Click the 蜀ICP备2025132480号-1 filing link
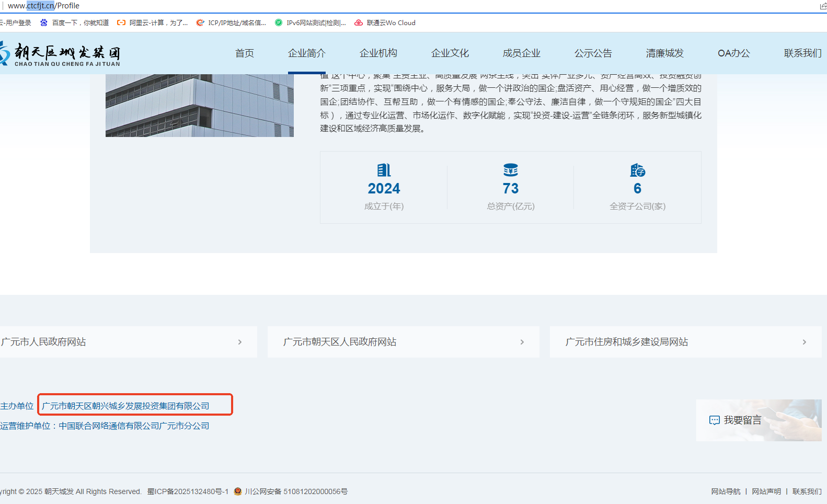Screen dimensions: 827x504 [188, 491]
